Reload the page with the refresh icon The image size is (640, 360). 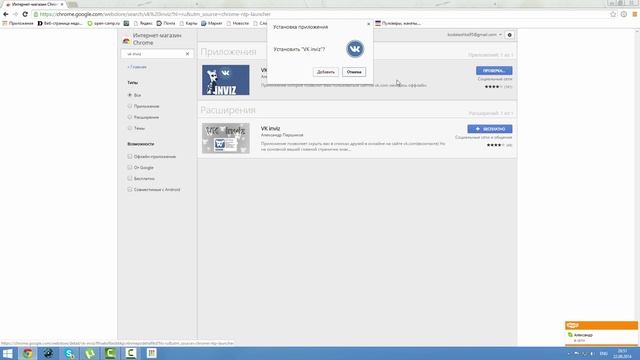[25, 14]
